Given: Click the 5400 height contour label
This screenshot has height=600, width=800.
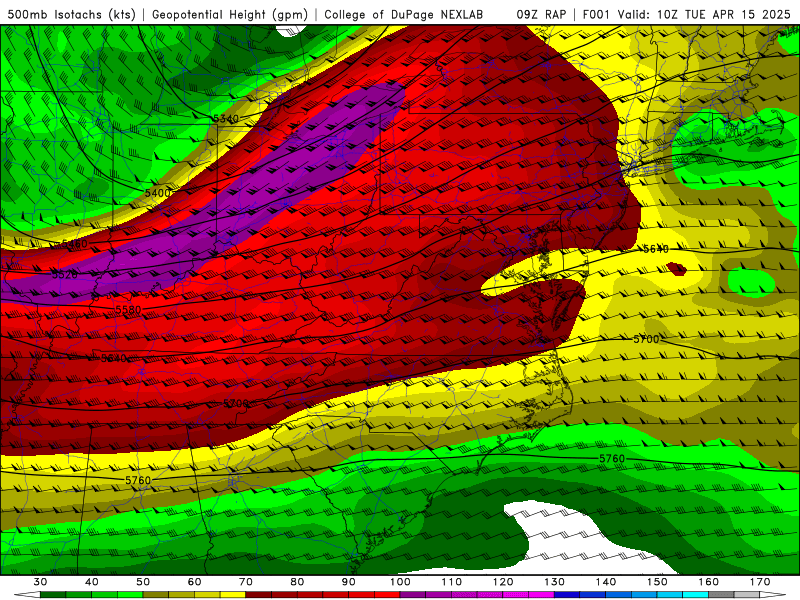Looking at the screenshot, I should click(158, 193).
